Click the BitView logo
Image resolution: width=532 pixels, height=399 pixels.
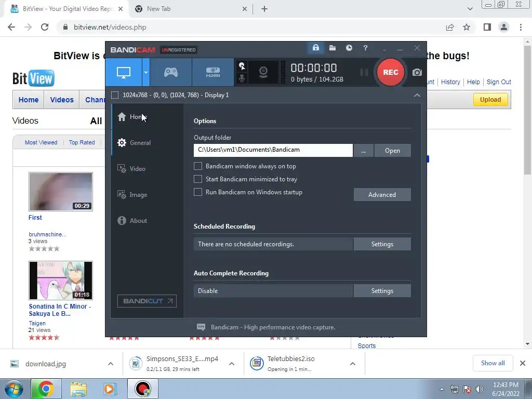point(33,78)
